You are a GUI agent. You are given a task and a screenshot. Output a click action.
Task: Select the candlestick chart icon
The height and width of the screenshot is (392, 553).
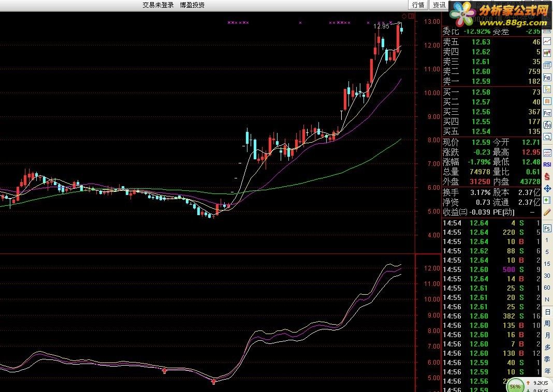[x=547, y=53]
